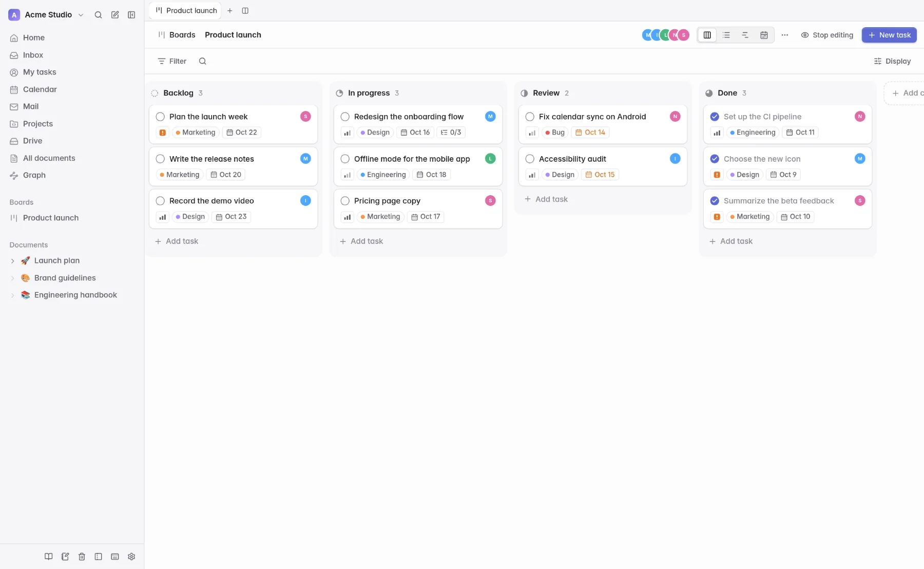Click the compose new note icon in sidebar header
The width and height of the screenshot is (924, 569).
point(115,15)
